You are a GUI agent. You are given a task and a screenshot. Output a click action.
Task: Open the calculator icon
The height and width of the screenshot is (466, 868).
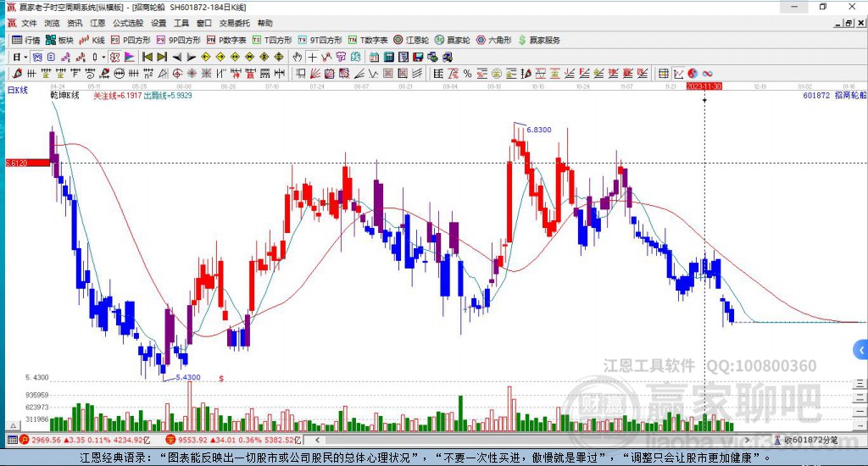point(388,57)
